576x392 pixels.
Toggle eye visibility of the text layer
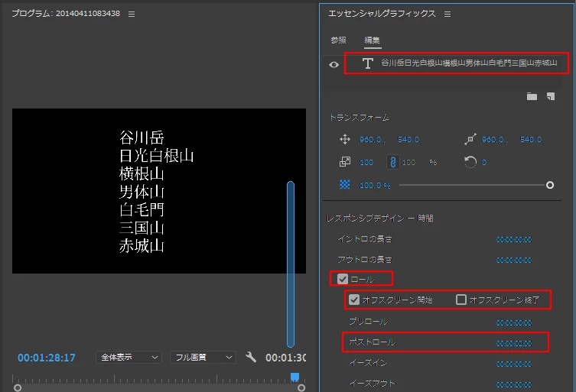coord(334,65)
